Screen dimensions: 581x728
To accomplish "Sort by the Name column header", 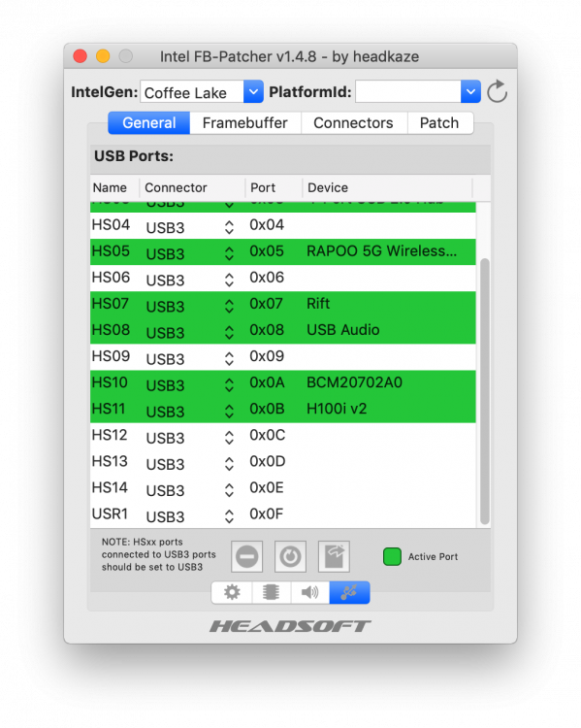I will pos(114,187).
